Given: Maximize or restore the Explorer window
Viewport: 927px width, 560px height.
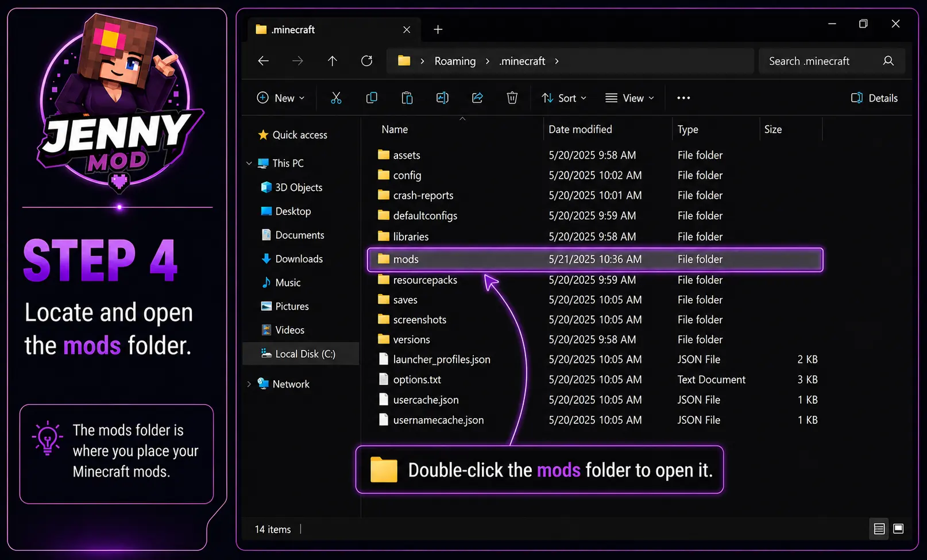Looking at the screenshot, I should point(863,24).
